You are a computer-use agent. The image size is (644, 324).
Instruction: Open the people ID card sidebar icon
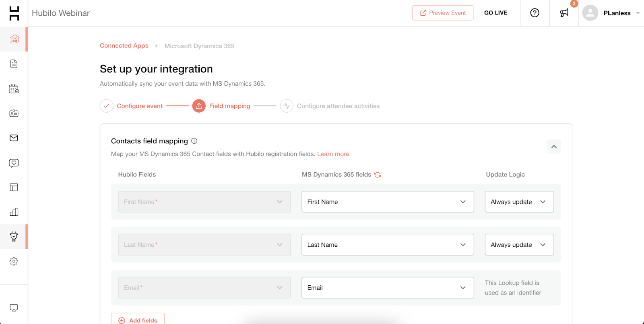(14, 114)
